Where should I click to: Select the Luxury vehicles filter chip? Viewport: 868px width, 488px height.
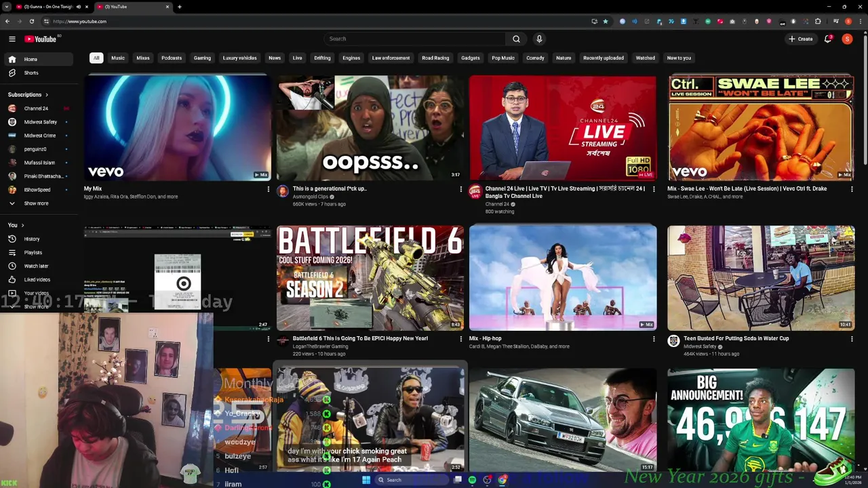click(x=240, y=58)
